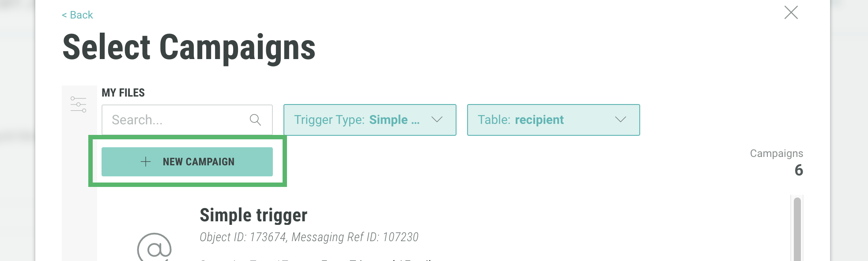The image size is (868, 261).
Task: Click the campaign list scrollbar
Action: pos(797,229)
